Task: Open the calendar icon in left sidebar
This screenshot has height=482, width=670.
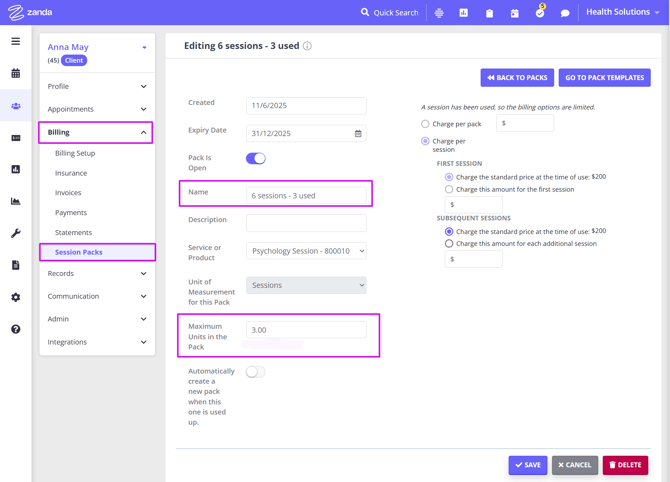Action: pos(15,73)
